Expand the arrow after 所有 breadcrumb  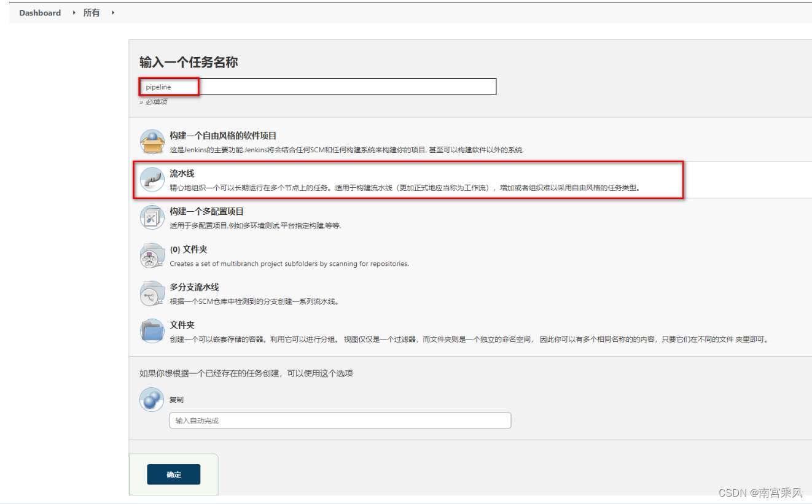pos(113,13)
